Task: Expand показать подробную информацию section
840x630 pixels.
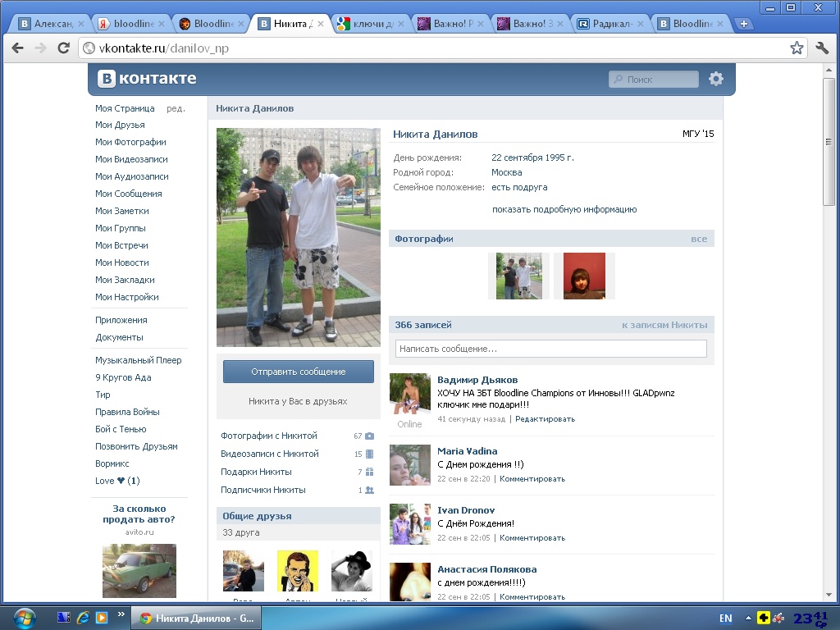Action: click(x=564, y=209)
